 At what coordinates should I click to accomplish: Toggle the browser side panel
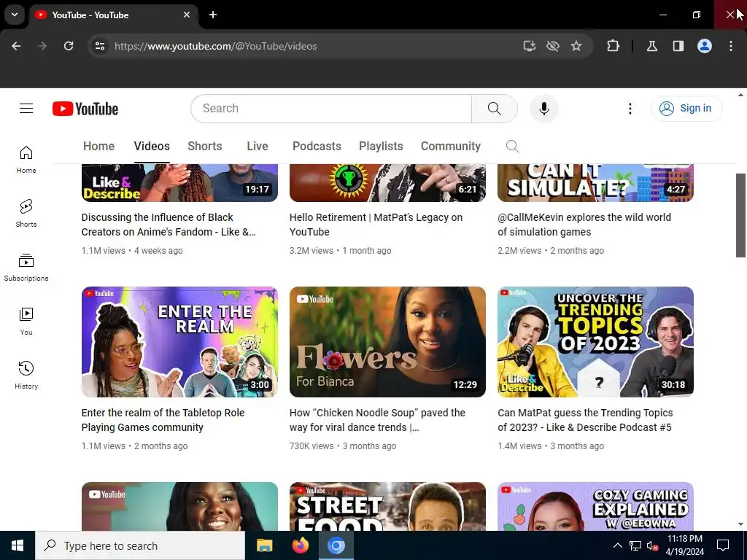click(678, 46)
